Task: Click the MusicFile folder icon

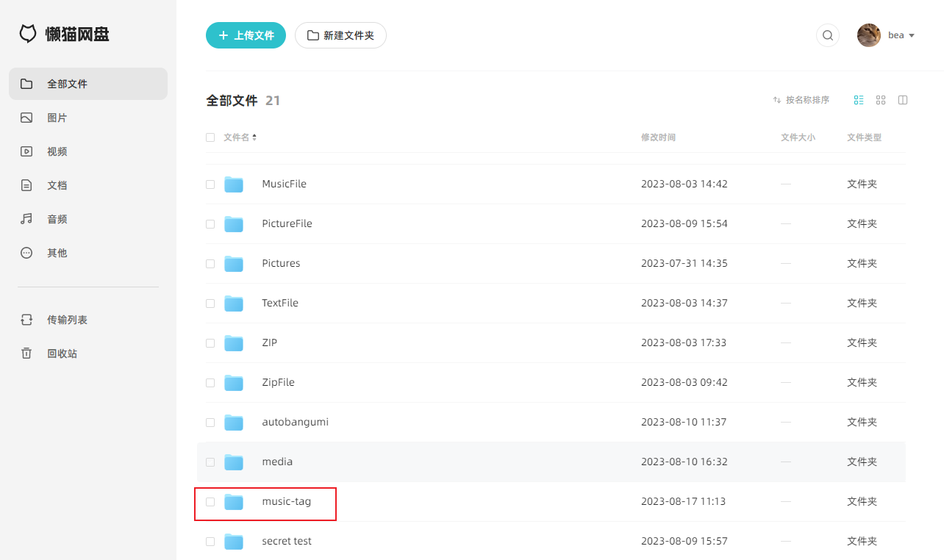Action: pyautogui.click(x=234, y=184)
